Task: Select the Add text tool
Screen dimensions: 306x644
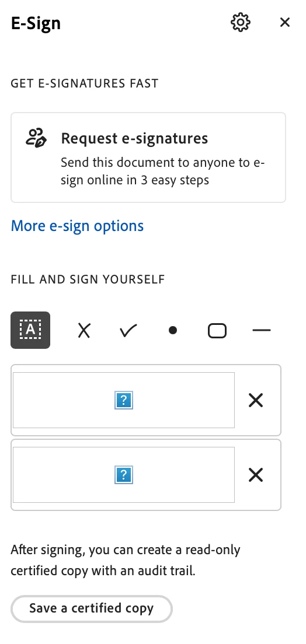Action: [x=30, y=330]
